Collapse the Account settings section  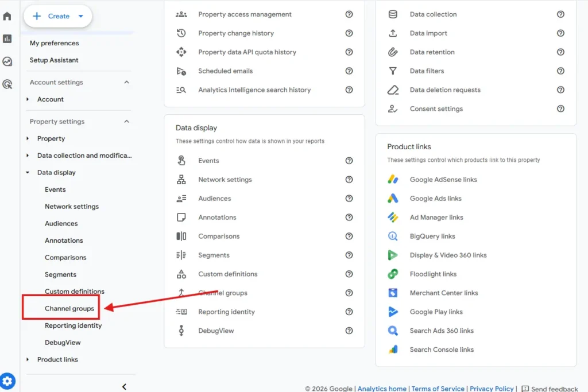127,83
